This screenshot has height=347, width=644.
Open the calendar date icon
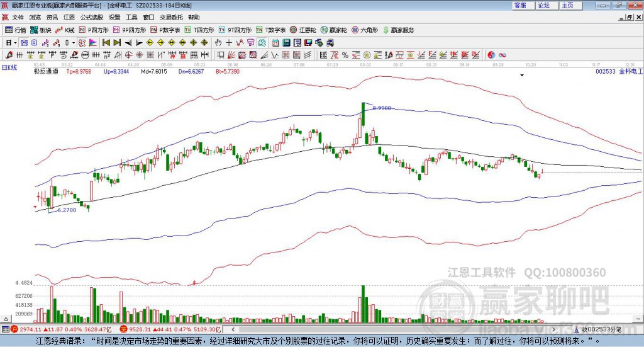coord(275,43)
